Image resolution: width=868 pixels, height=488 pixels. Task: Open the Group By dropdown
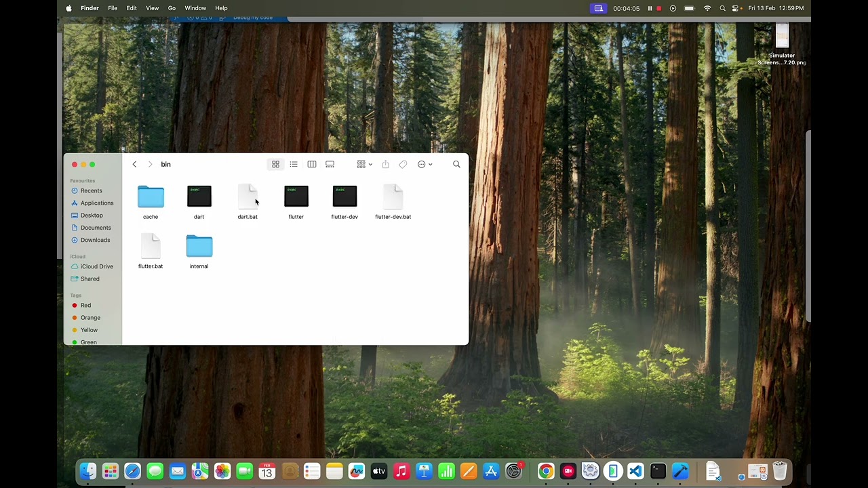tap(365, 164)
